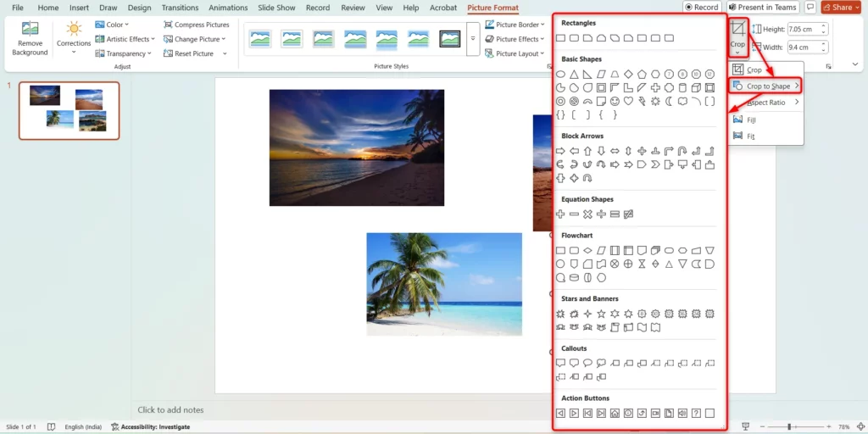
Task: Click the Record button in title bar
Action: click(x=701, y=8)
